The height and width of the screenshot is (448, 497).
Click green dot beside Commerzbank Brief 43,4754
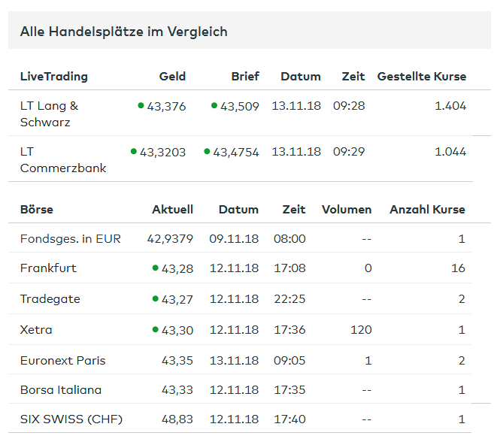(x=207, y=151)
